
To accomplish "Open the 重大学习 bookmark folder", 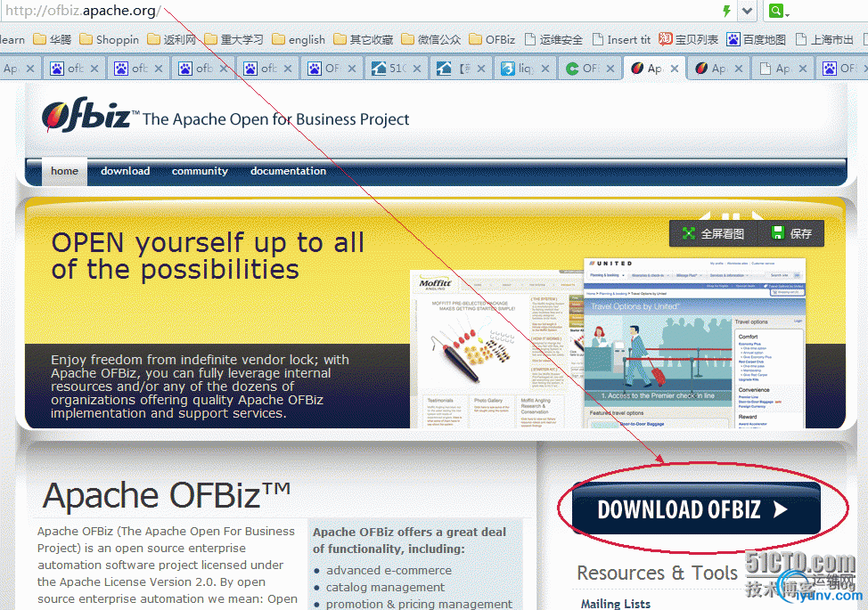I will click(233, 39).
